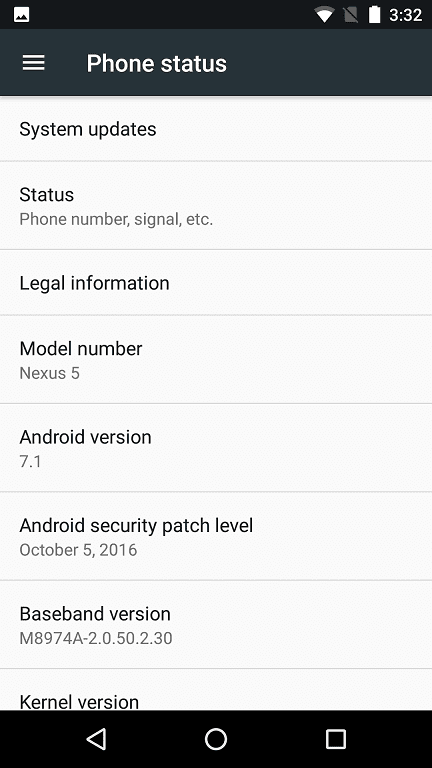
Task: Open the Status entry
Action: click(x=216, y=205)
